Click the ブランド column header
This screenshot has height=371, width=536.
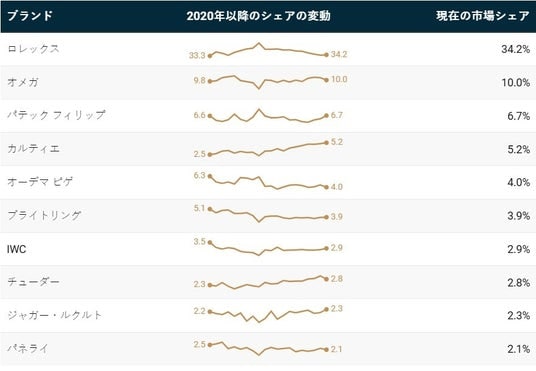pos(30,16)
